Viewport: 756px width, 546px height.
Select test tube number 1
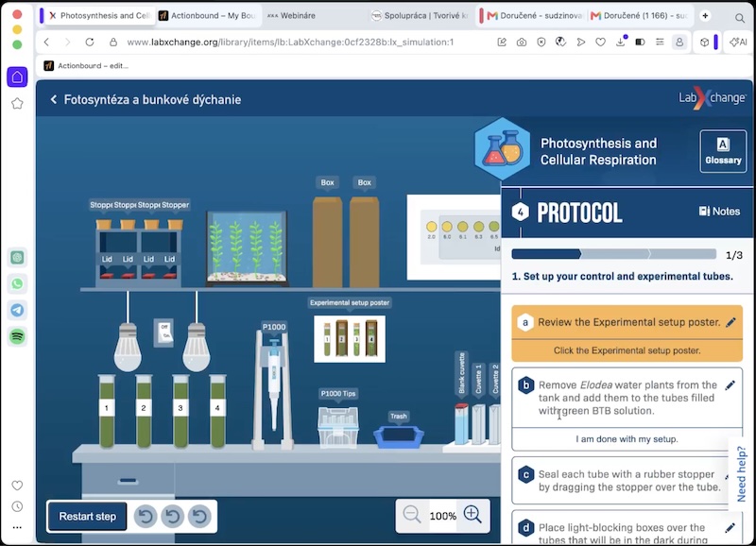tap(107, 411)
